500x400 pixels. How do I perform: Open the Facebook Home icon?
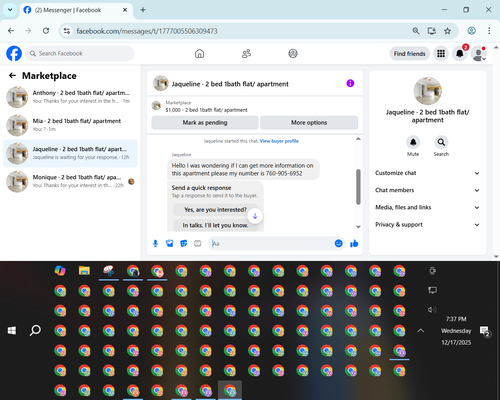[x=199, y=53]
